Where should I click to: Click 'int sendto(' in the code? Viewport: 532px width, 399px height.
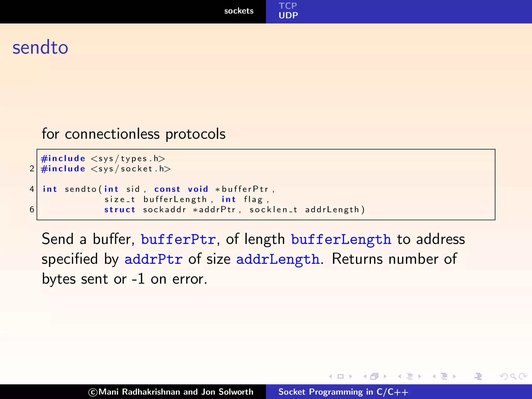(72, 189)
